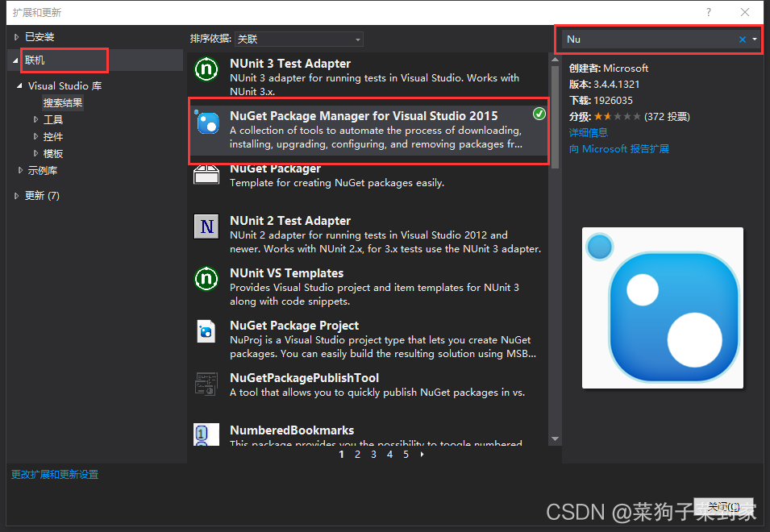Click the NuGet Package Project icon
The width and height of the screenshot is (770, 532).
pos(206,331)
